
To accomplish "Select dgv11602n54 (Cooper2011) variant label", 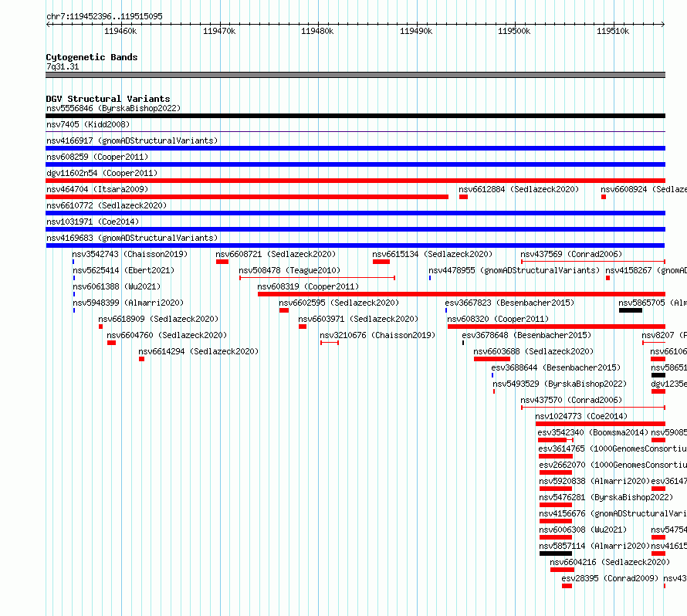I will click(x=102, y=173).
